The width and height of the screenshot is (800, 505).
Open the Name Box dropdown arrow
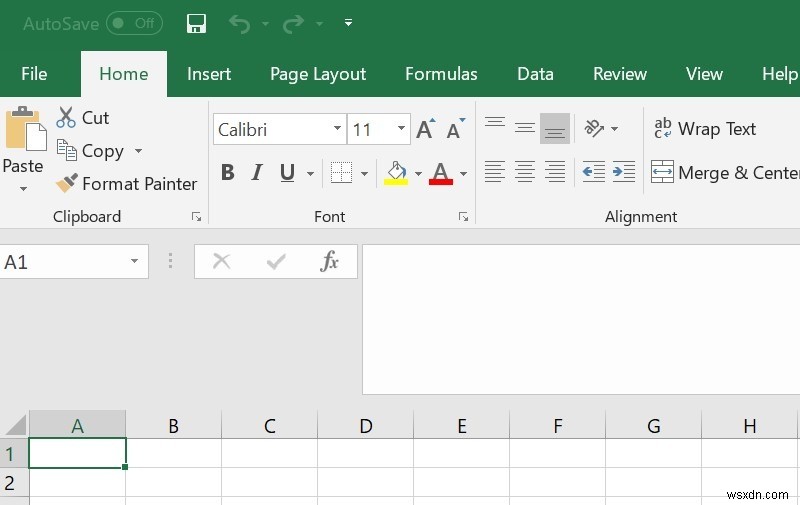(x=134, y=261)
